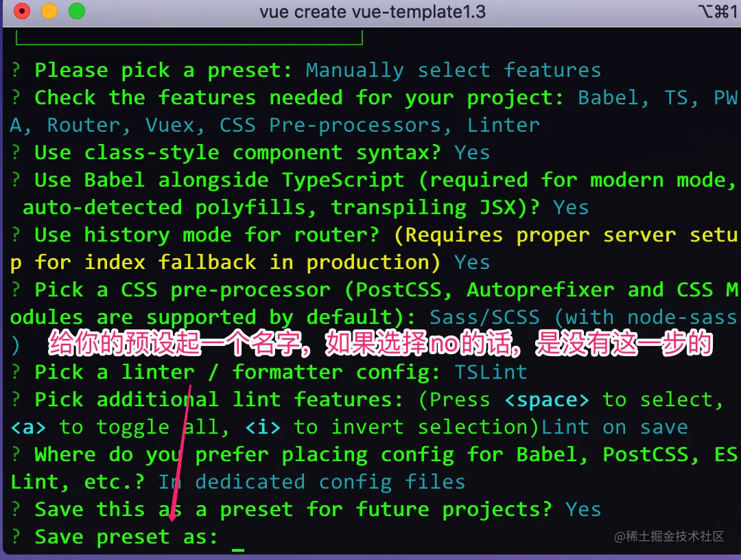Click 'Yes' after save preset for future projects
The image size is (741, 560).
[583, 510]
